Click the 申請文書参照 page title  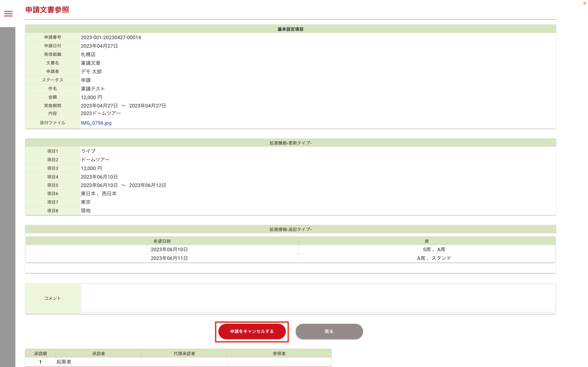coord(47,10)
